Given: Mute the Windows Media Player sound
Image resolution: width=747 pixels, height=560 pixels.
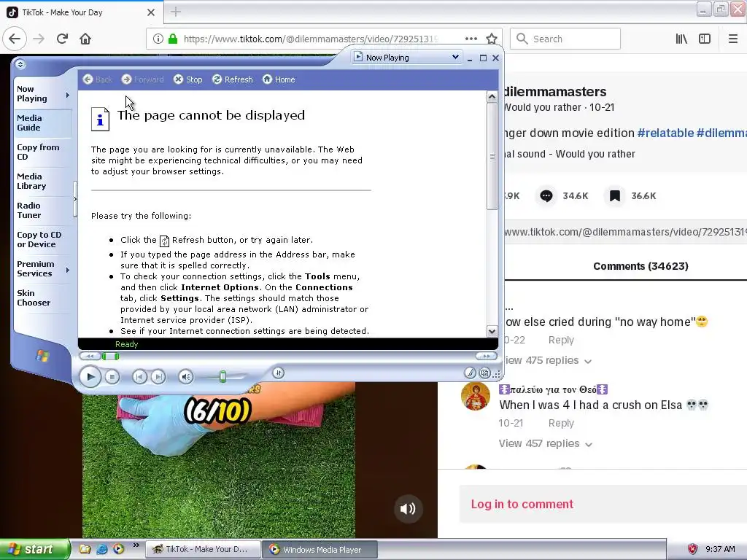Looking at the screenshot, I should coord(186,377).
